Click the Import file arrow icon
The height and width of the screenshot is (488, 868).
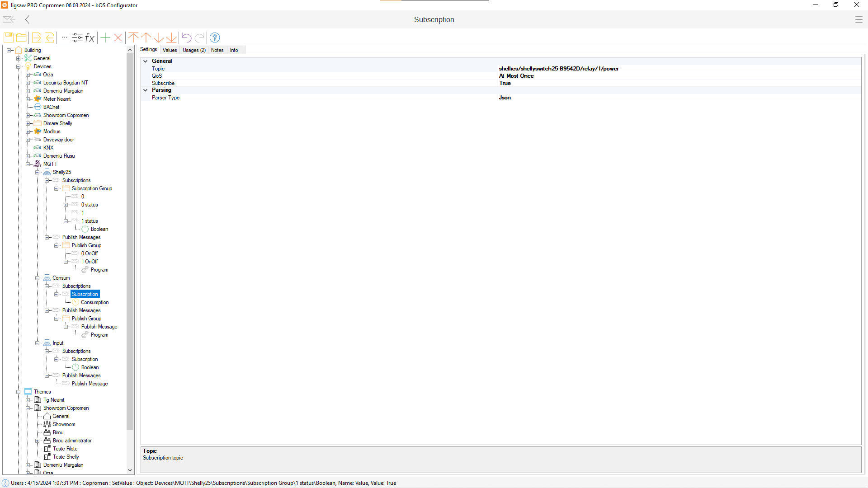[x=49, y=38]
